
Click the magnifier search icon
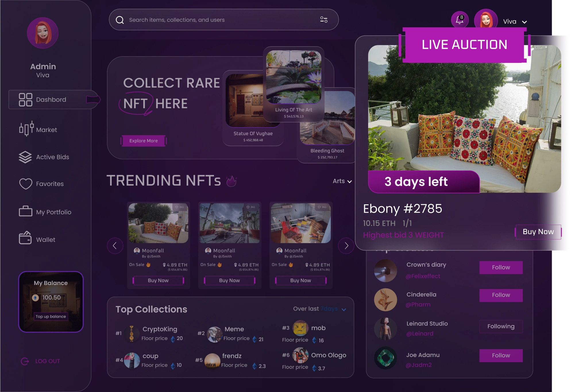pos(120,20)
